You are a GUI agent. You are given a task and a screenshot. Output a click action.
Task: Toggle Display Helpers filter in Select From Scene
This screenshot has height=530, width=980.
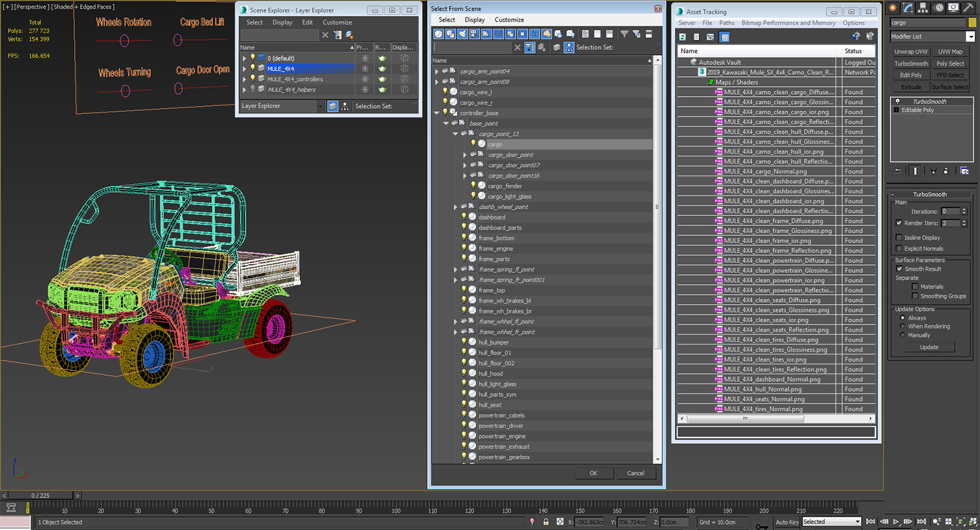pos(487,34)
